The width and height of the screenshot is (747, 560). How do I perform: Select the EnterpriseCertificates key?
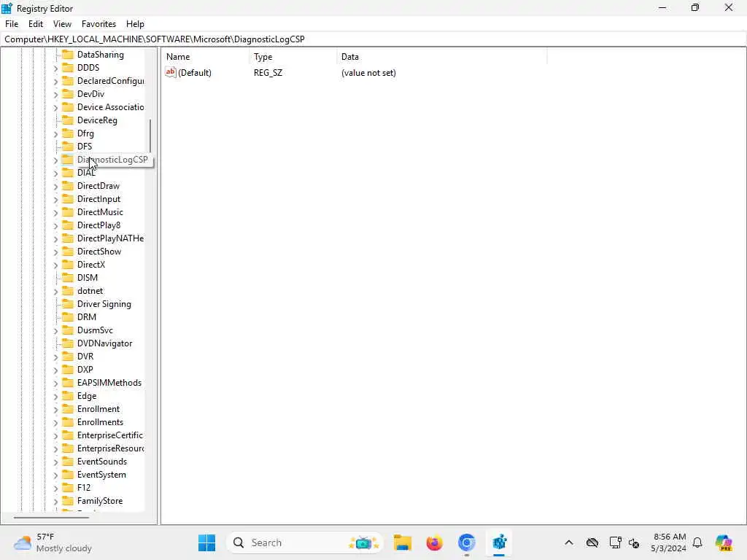click(x=110, y=435)
